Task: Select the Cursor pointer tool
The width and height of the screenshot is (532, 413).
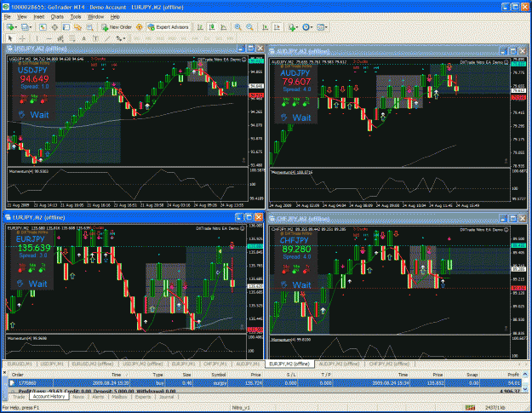Action: pyautogui.click(x=10, y=38)
